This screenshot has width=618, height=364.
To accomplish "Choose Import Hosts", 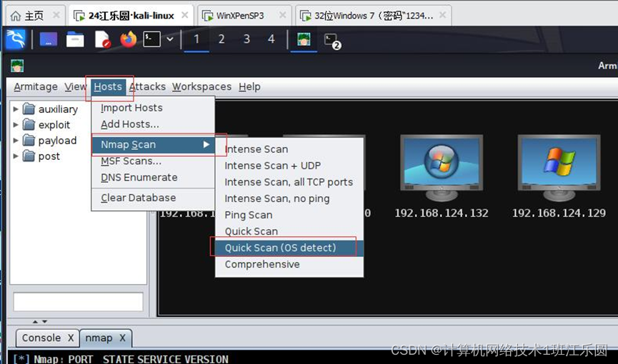I will click(153, 108).
